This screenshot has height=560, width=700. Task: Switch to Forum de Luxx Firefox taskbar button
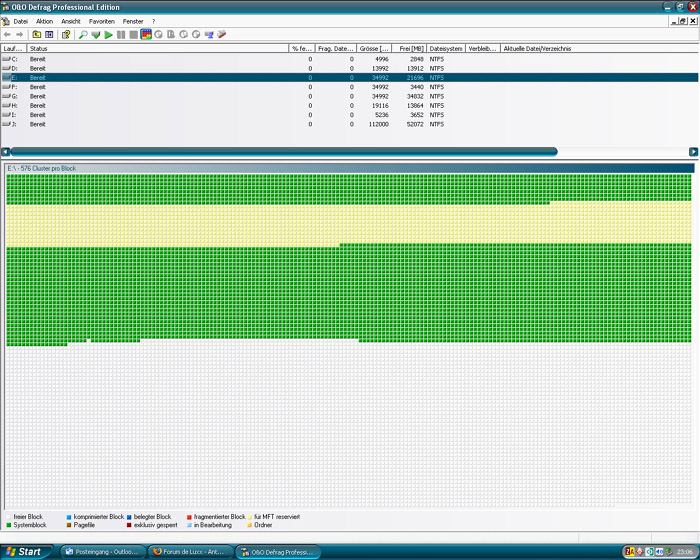(x=191, y=552)
